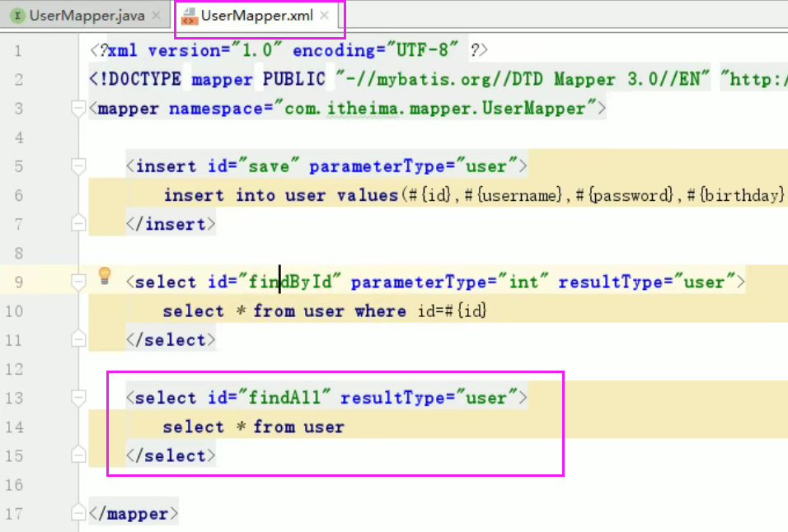
Task: Click the </insert> closing tag on line 7
Action: click(171, 224)
